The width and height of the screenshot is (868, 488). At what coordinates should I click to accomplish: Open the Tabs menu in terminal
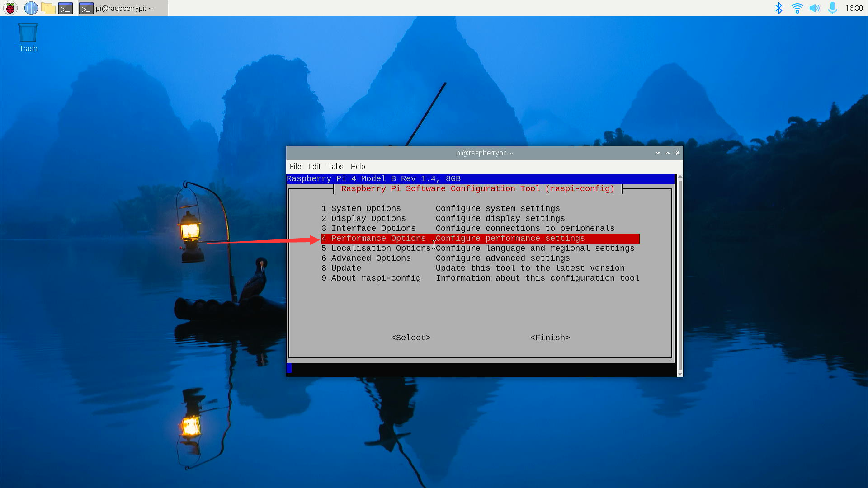tap(335, 166)
